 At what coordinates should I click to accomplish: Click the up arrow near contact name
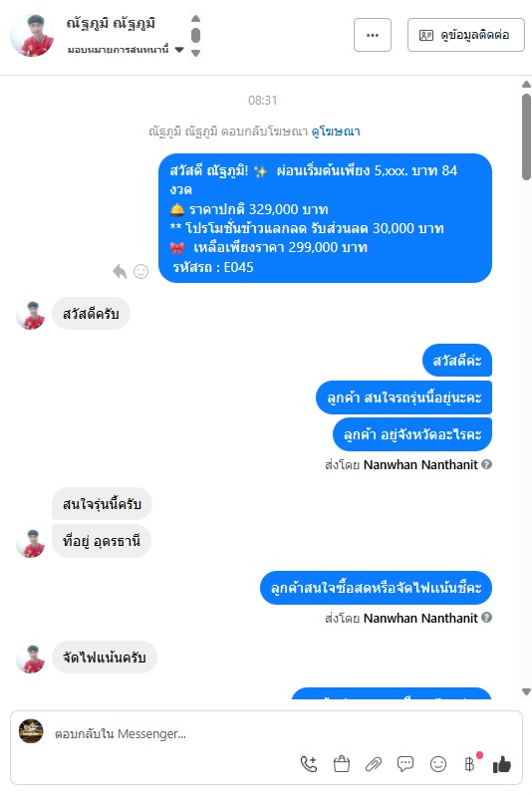195,19
